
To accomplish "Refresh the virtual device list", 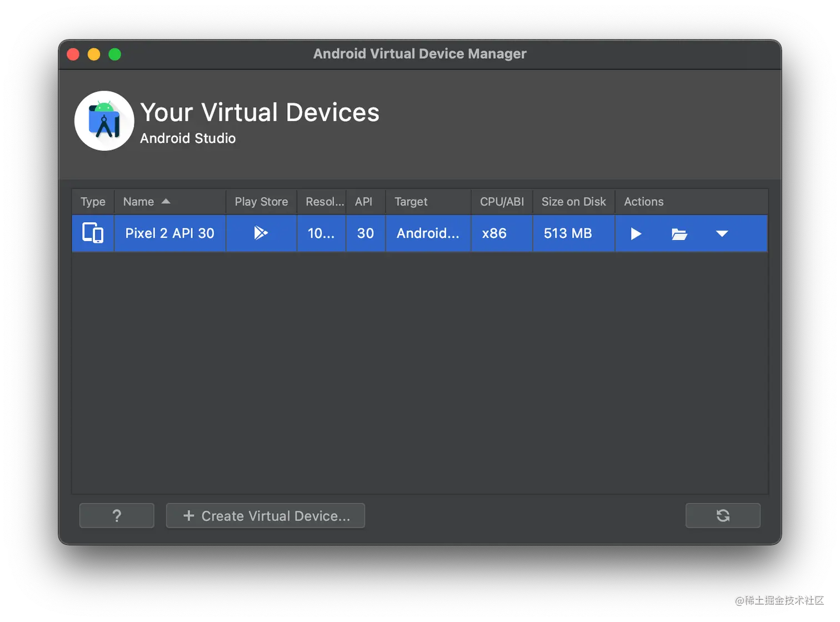I will click(723, 515).
